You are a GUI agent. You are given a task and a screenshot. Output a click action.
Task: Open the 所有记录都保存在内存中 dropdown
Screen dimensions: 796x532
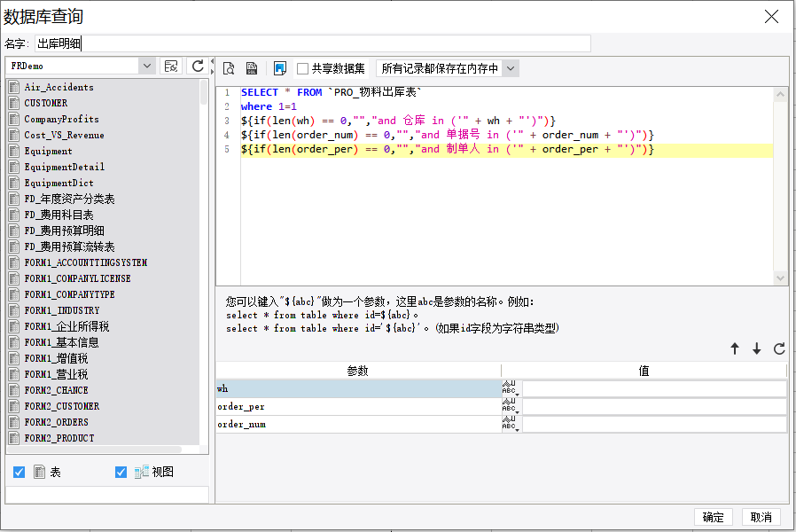511,68
